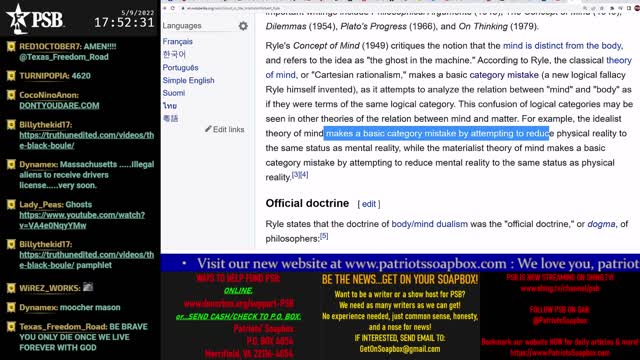The height and width of the screenshot is (360, 640).
Task: Click the Languages sidebar heading
Action: coord(182,26)
